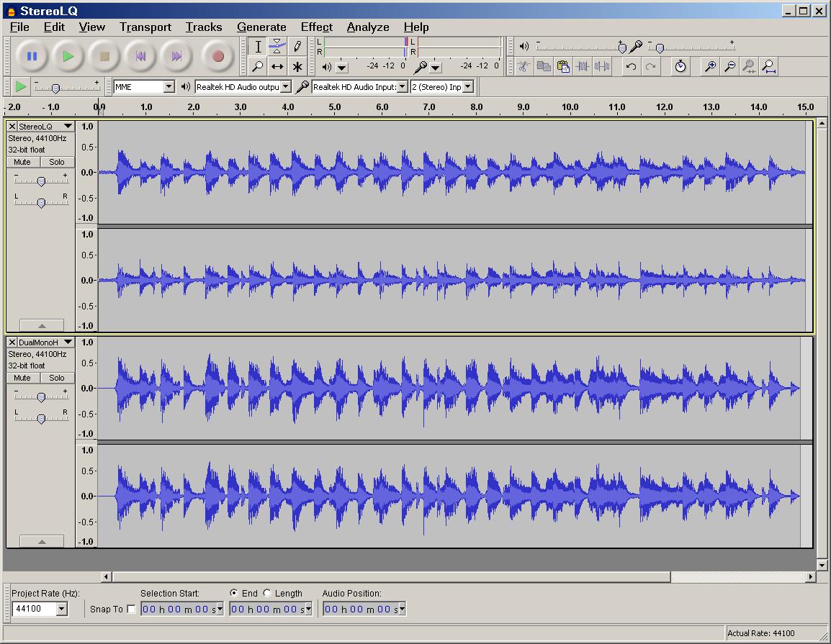Solo the DualMonoH track
This screenshot has height=644, width=831.
(x=57, y=378)
